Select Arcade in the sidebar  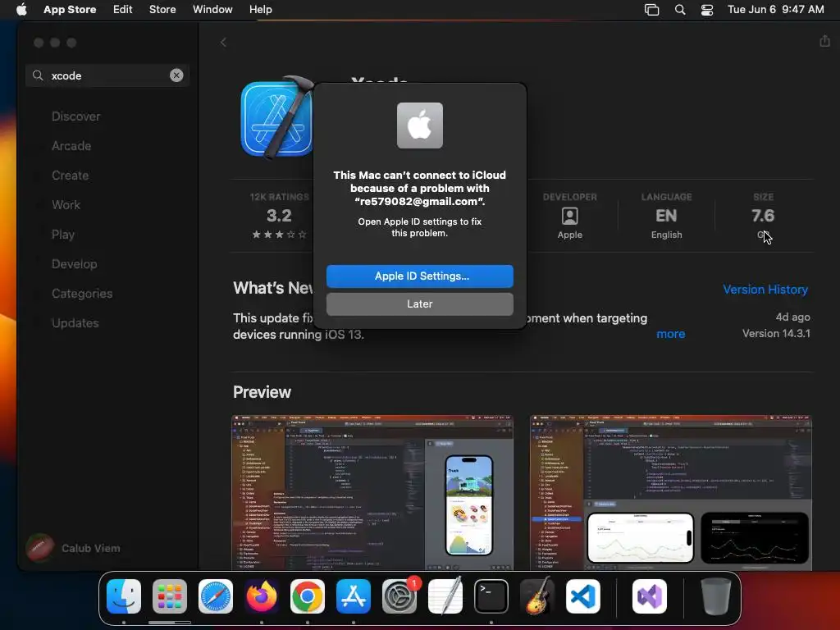pyautogui.click(x=71, y=146)
